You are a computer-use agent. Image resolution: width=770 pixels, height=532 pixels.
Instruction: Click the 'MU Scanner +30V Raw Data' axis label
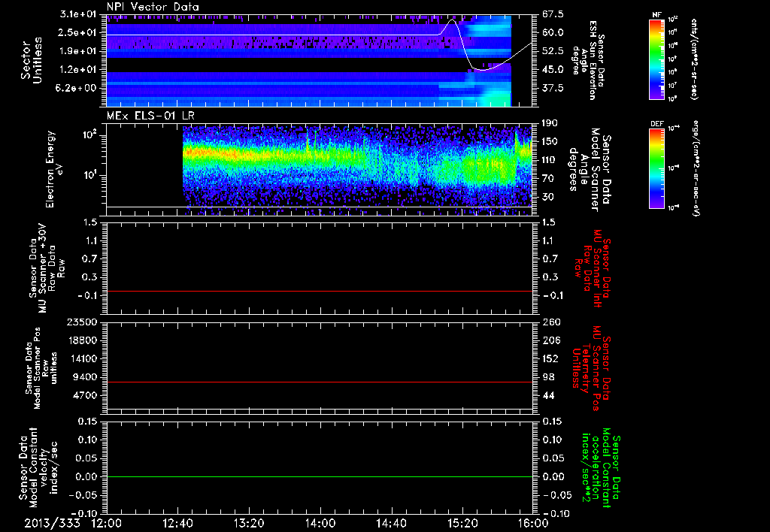(x=47, y=268)
